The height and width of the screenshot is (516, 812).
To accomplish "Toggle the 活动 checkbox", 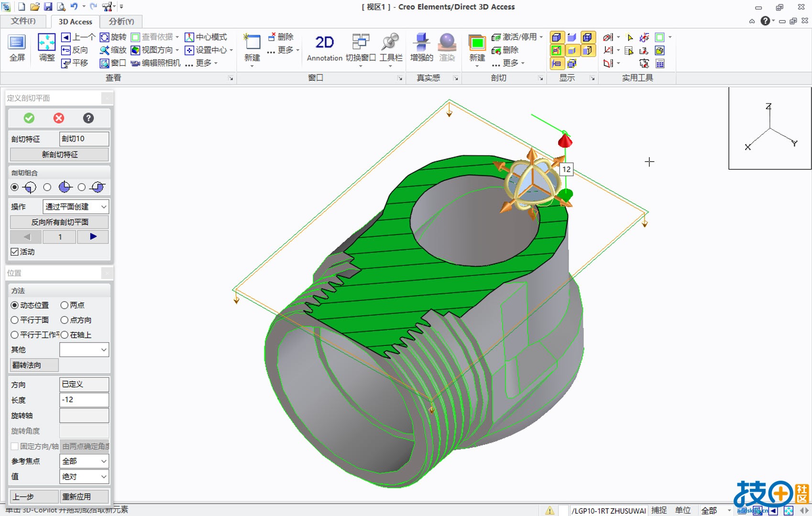I will (x=15, y=252).
